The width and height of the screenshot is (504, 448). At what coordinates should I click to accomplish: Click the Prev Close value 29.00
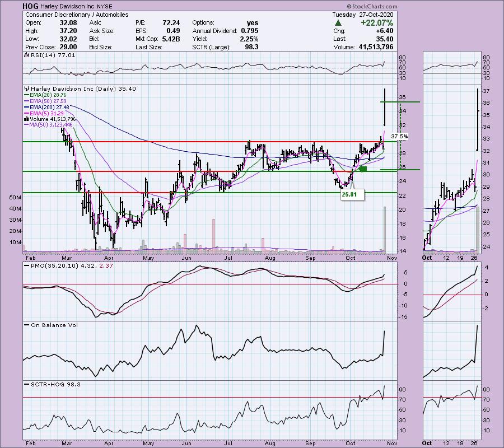pos(68,47)
